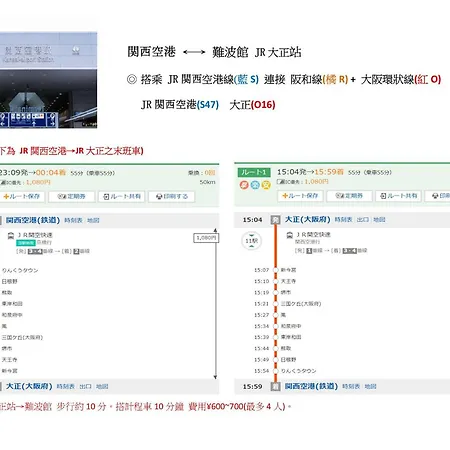Screen dimensions: 450x450
Task: Open 出口 link beside 大正(大阪府) at 15:04
Action: click(363, 220)
